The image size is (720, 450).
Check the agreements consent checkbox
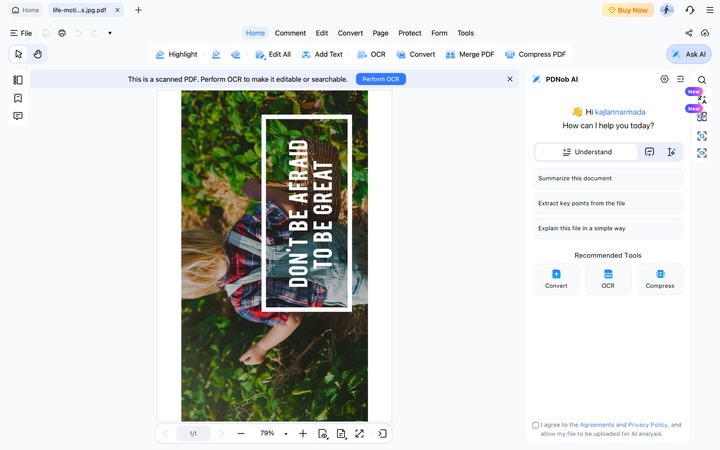pos(535,425)
